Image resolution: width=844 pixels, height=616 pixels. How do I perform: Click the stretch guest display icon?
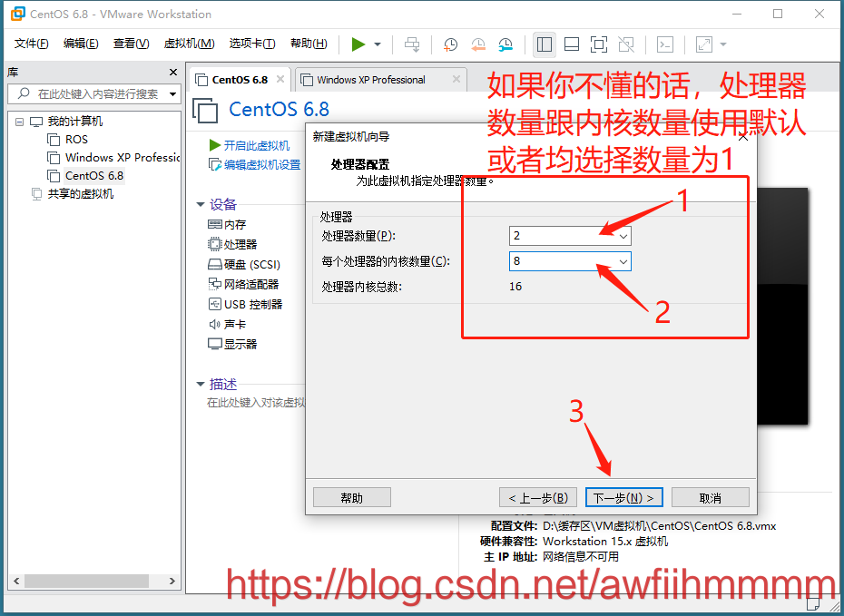704,44
